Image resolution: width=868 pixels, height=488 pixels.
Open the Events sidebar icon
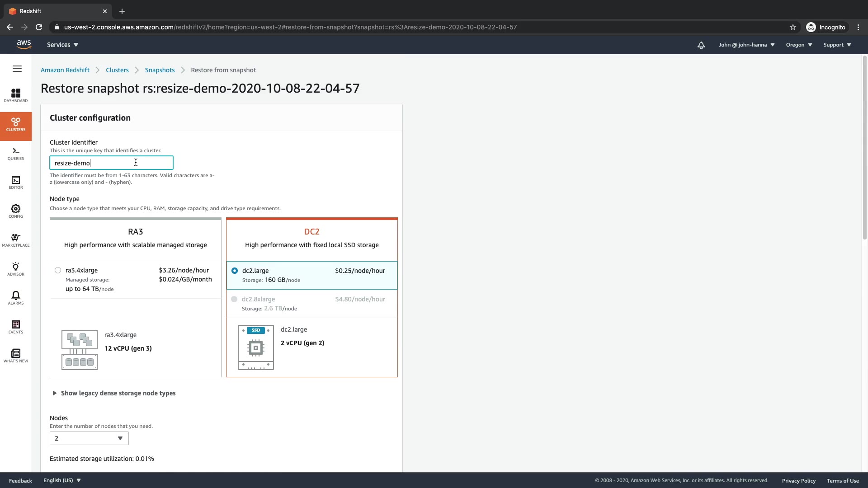point(16,327)
